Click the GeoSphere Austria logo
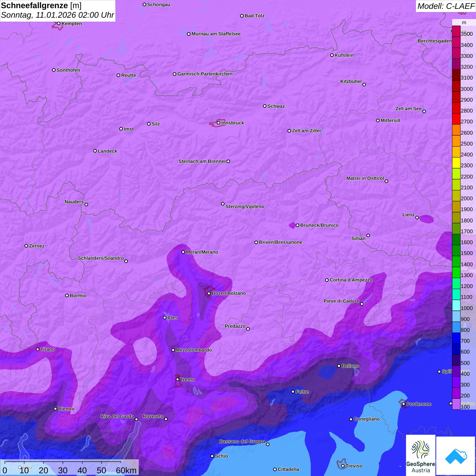476x476 pixels. coord(421,455)
